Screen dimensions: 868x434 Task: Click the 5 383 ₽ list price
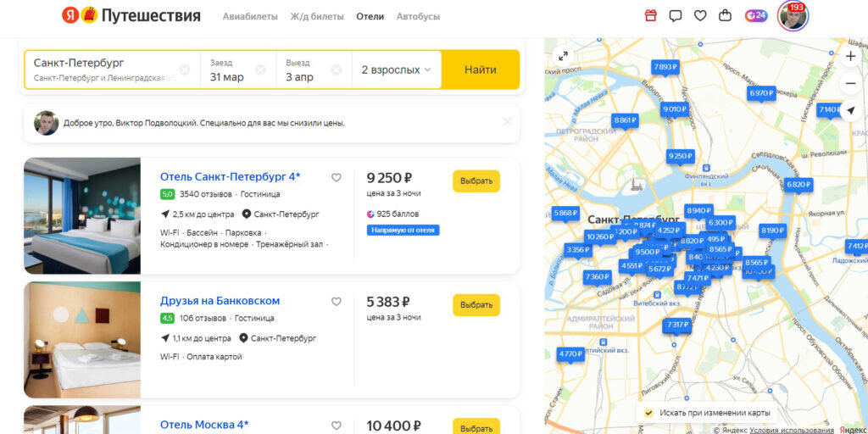click(388, 303)
